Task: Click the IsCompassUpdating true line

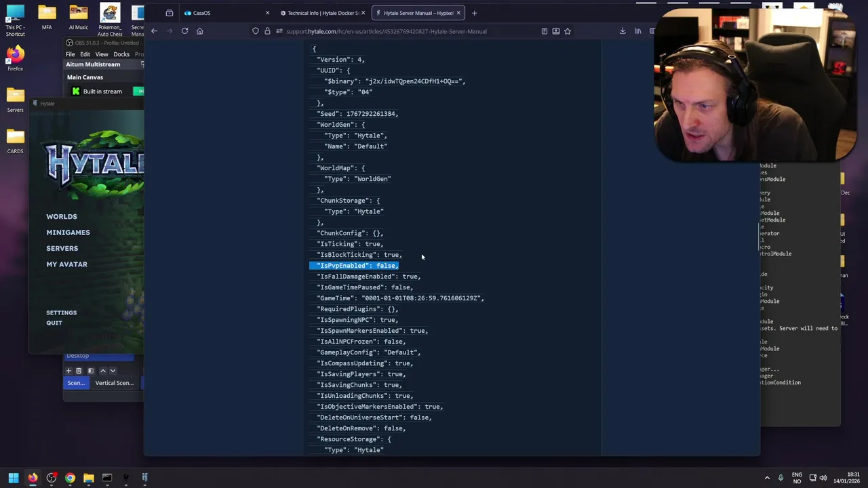Action: click(365, 363)
